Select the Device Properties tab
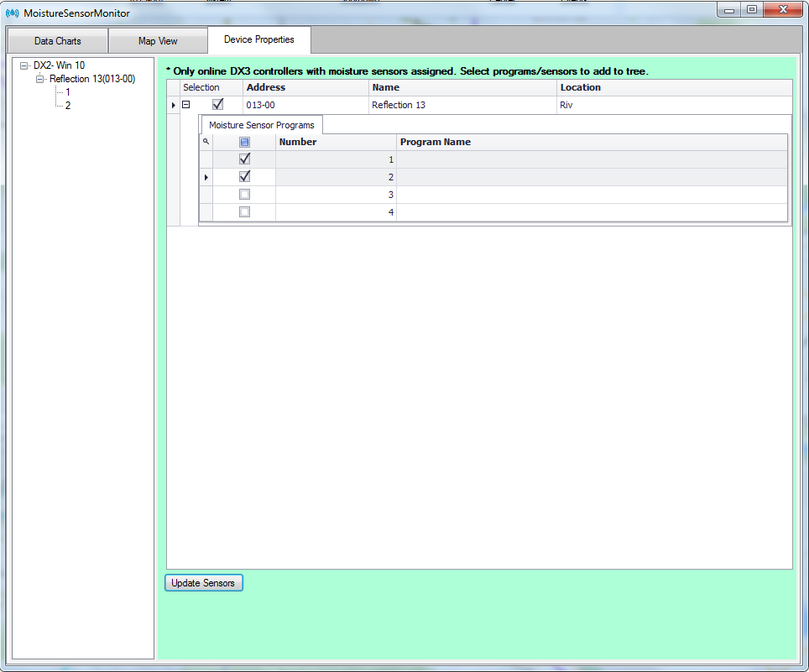The height and width of the screenshot is (672, 809). pyautogui.click(x=259, y=39)
